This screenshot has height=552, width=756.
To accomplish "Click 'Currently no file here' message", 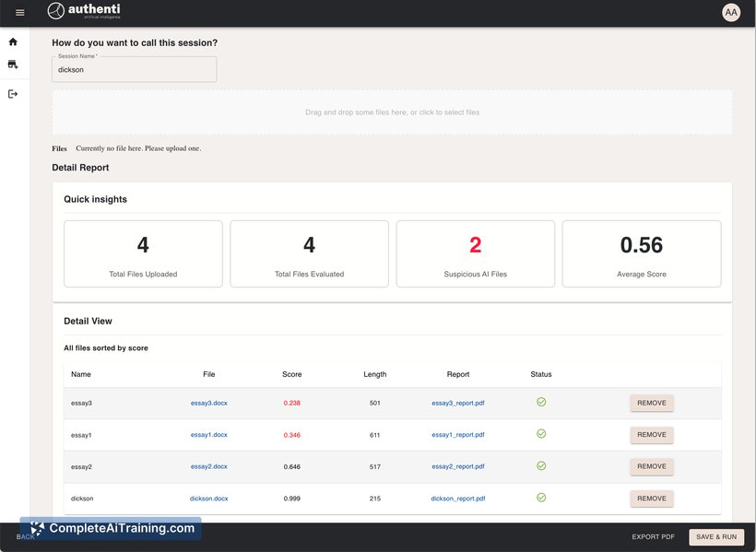I will (x=138, y=148).
